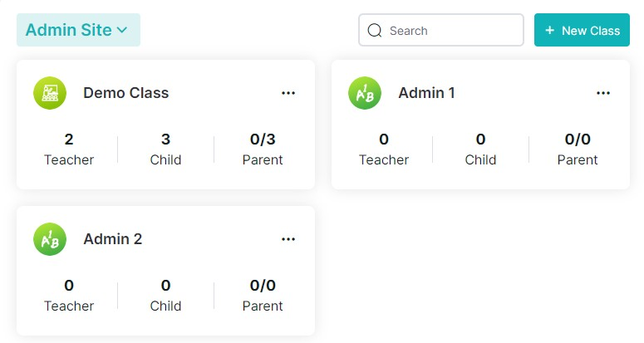This screenshot has width=644, height=343.
Task: Select the Teacher count in Demo Class
Action: point(69,140)
